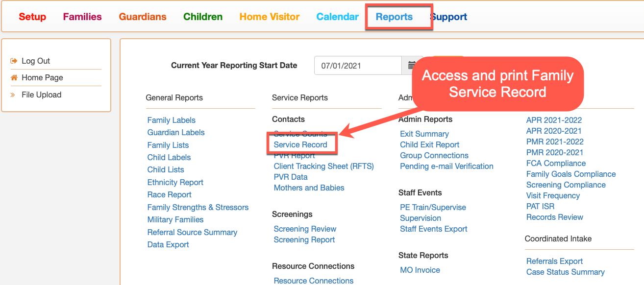Viewport: 644px width, 285px height.
Task: Open the Reports tab
Action: [394, 17]
